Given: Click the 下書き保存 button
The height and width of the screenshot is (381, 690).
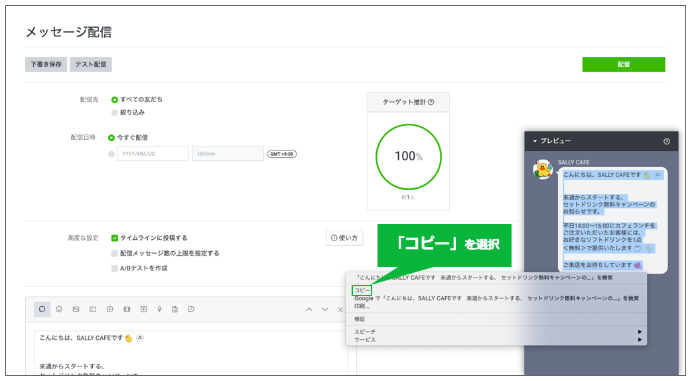Looking at the screenshot, I should [46, 64].
